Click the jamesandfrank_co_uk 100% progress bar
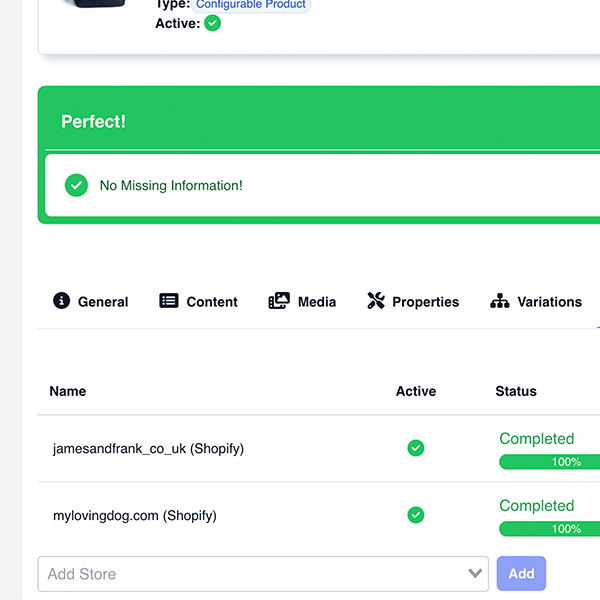Image resolution: width=600 pixels, height=600 pixels. (549, 462)
